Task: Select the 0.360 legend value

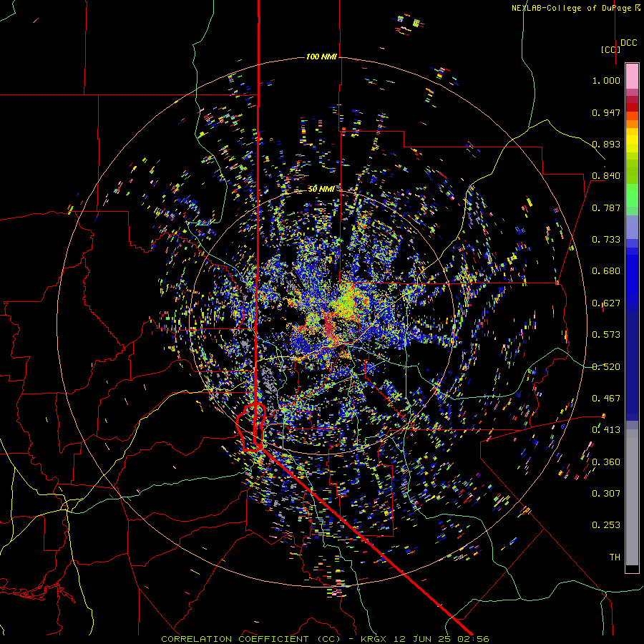Action: [606, 462]
